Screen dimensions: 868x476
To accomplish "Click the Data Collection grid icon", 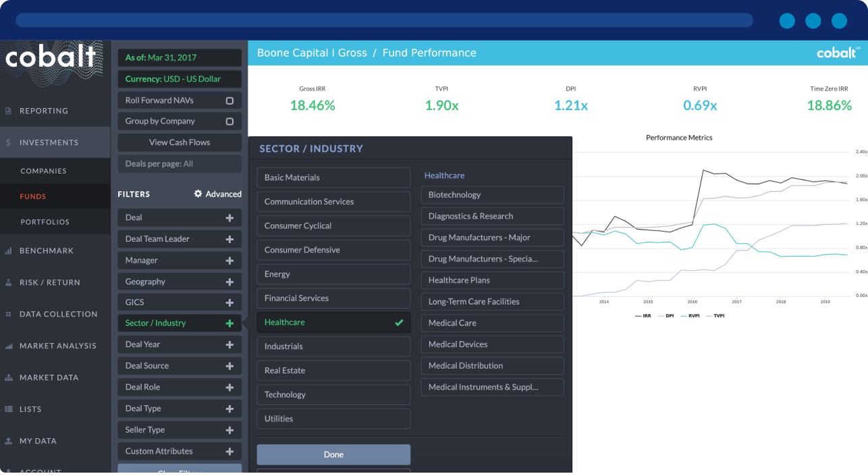I will tap(9, 314).
